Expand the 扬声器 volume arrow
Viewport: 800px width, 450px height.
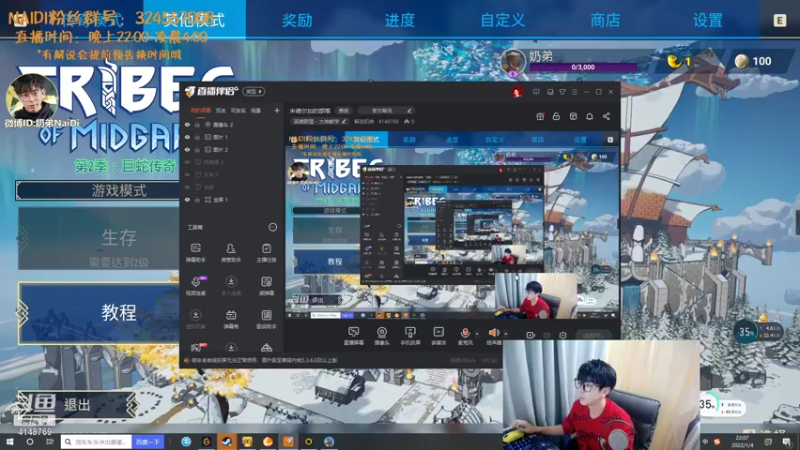506,334
